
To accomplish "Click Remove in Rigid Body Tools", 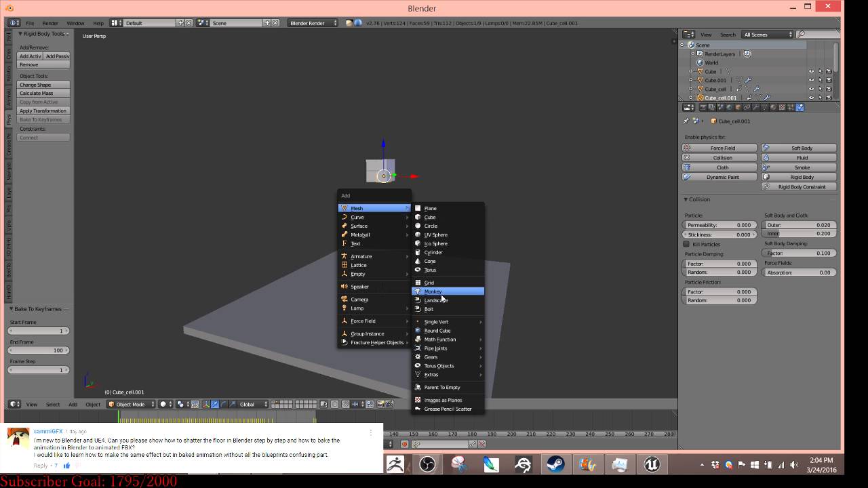I will 43,64.
